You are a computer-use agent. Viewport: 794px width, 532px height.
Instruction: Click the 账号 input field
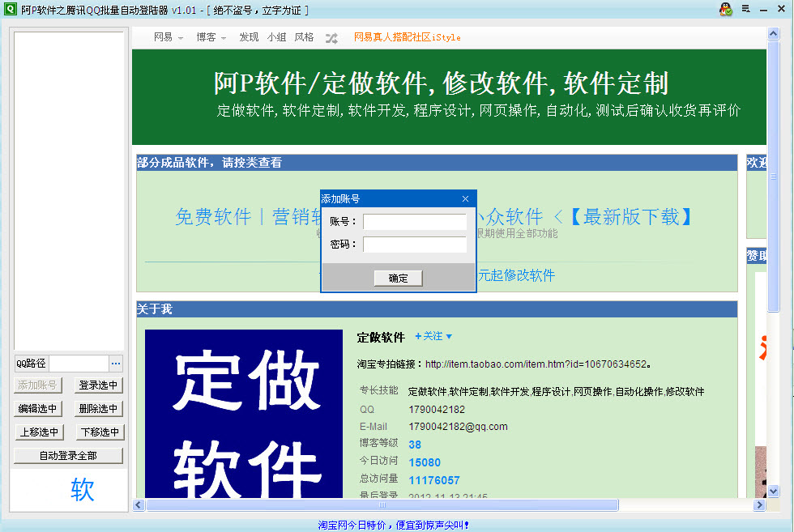415,222
